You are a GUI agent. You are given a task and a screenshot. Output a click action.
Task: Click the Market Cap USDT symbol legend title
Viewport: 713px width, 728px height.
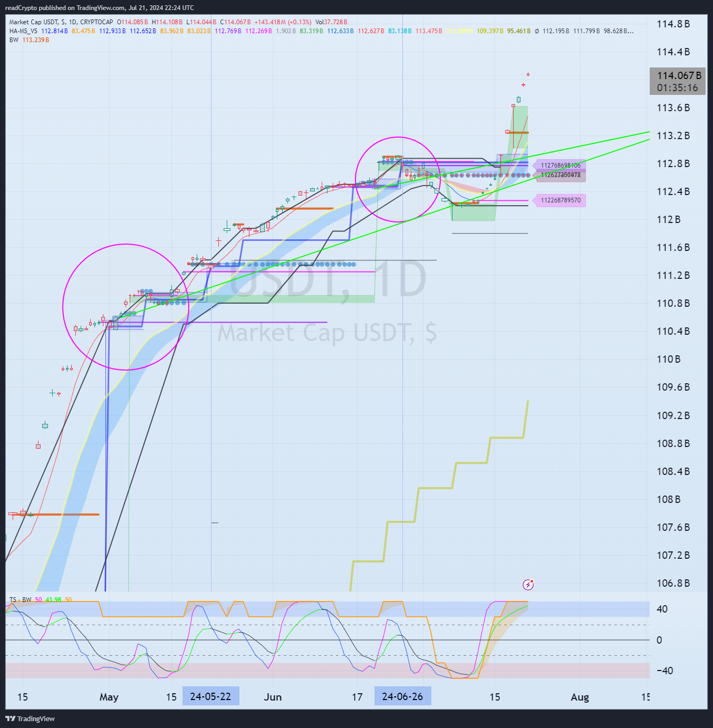(x=61, y=22)
